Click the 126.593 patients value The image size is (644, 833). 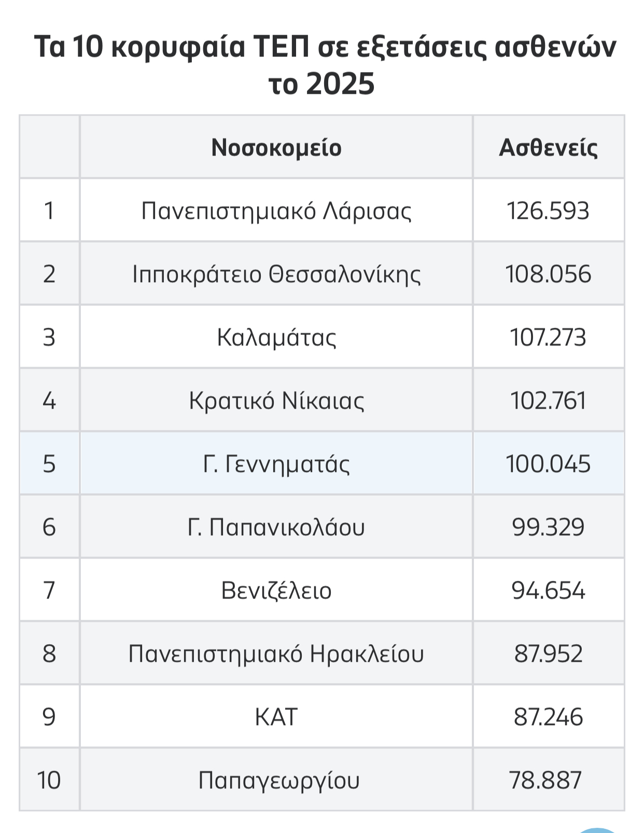pos(548,211)
